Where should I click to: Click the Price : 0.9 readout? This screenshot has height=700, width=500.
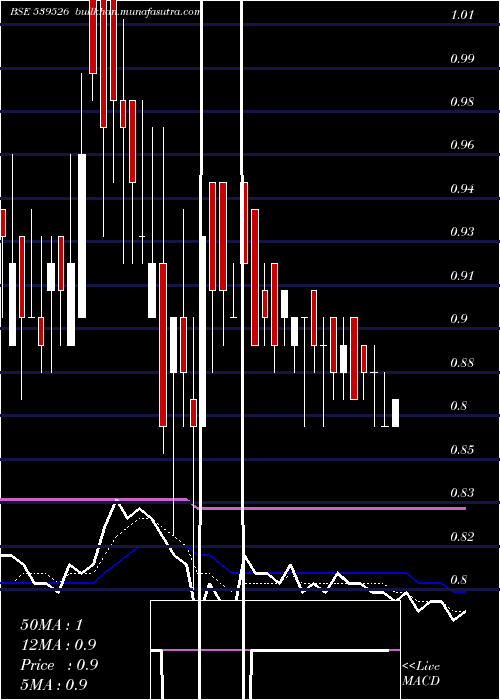tap(59, 665)
